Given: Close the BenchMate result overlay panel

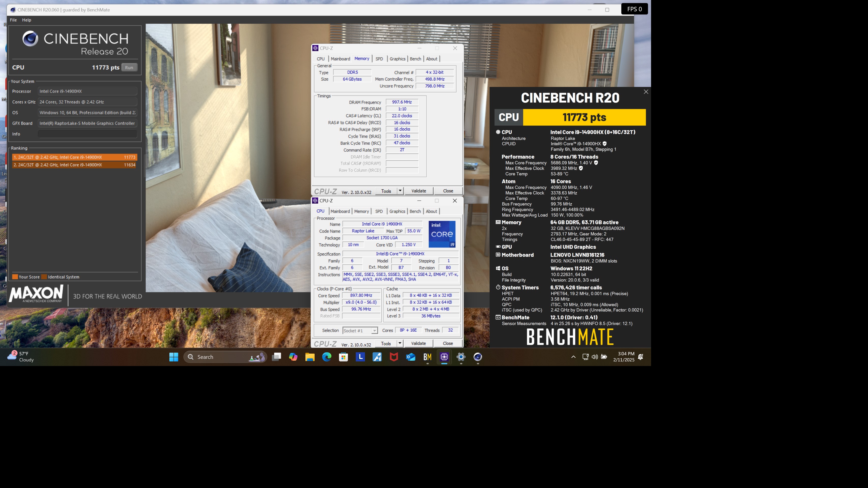Looking at the screenshot, I should (646, 92).
